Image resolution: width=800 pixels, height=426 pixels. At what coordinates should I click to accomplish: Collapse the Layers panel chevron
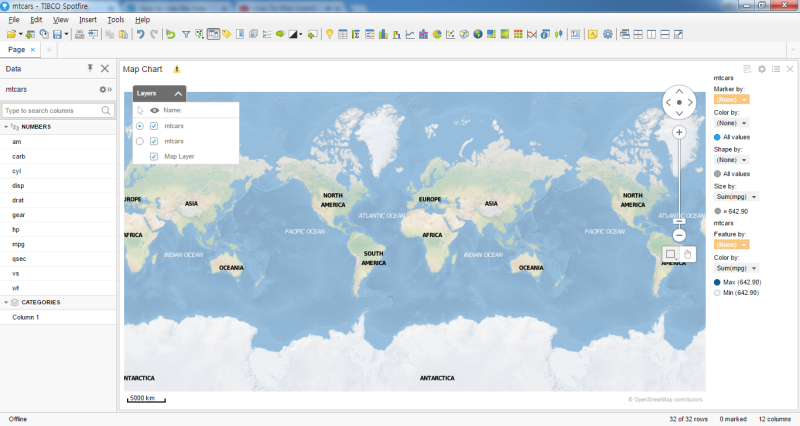click(x=178, y=92)
